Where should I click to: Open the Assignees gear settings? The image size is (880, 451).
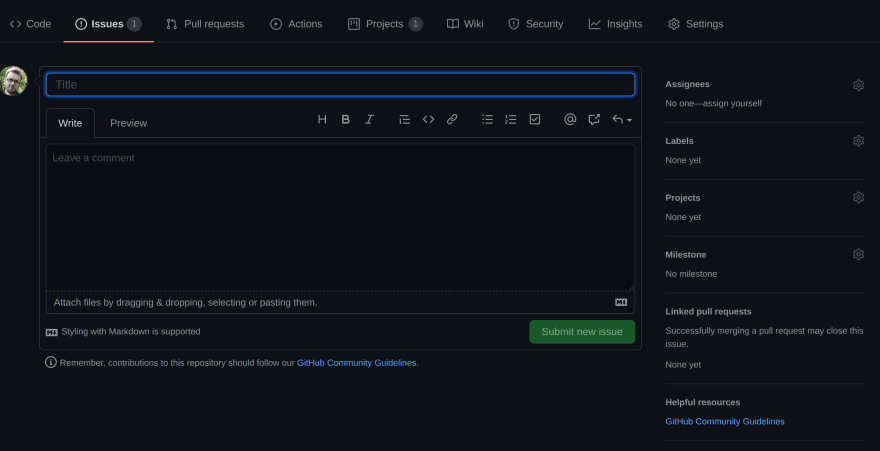coord(858,85)
